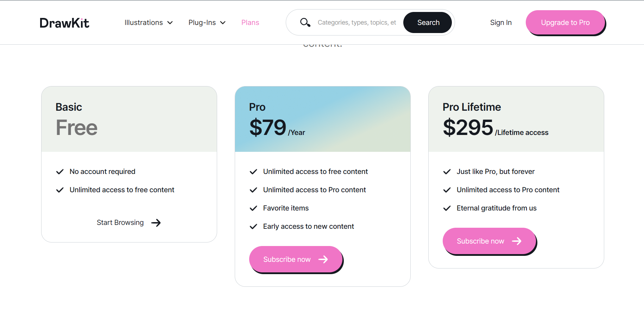
Task: Click checkmark beside Early access to new content
Action: coord(253,226)
